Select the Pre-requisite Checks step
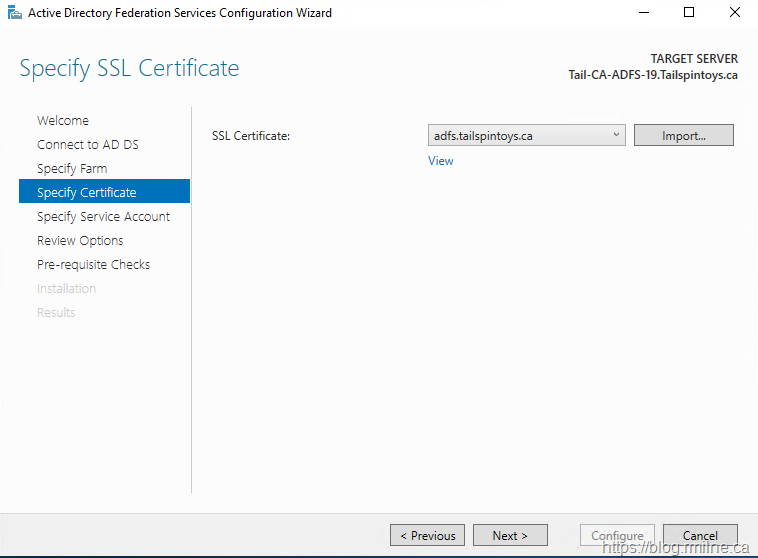The image size is (758, 558). [x=93, y=264]
